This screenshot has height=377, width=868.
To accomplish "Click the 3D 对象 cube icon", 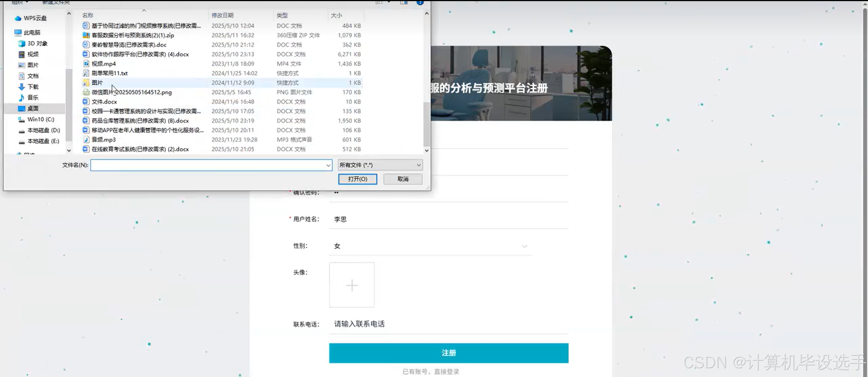I will pyautogui.click(x=21, y=43).
